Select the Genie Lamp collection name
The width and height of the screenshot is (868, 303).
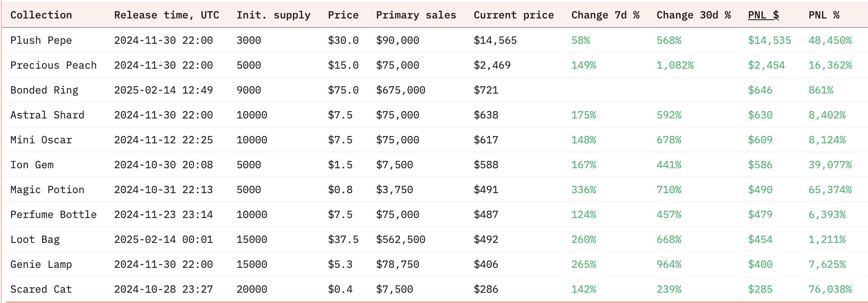[41, 264]
